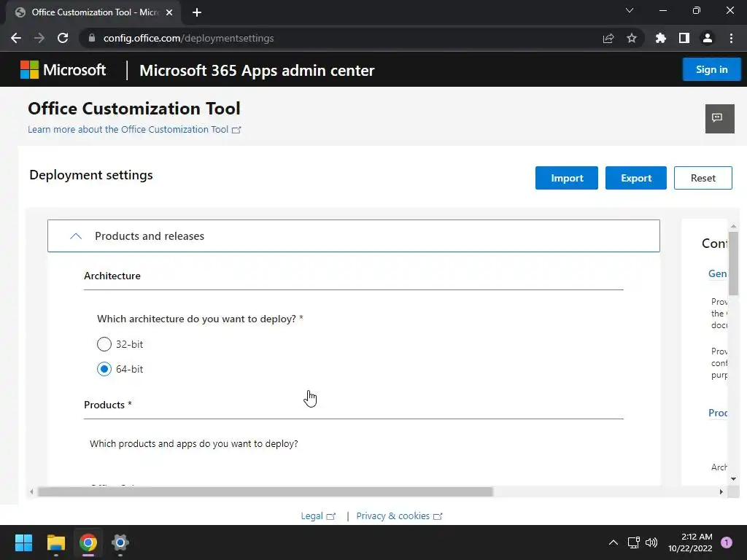Click the address bar URL
747x560 pixels.
[x=189, y=38]
